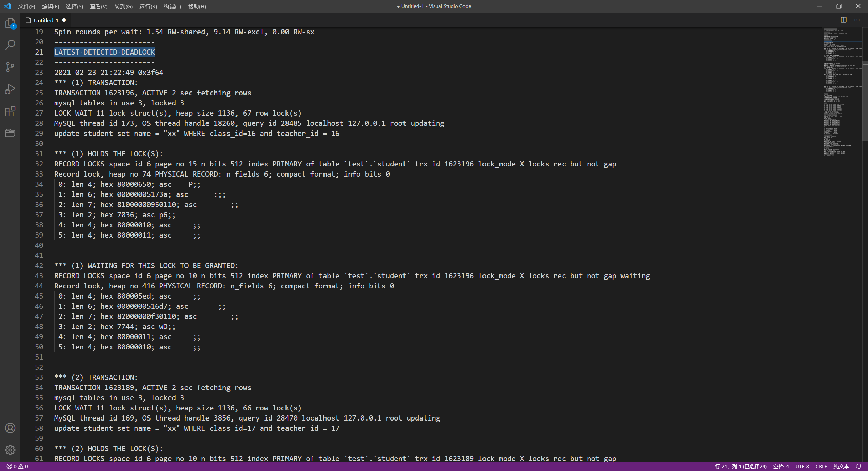Click the notifications bell in status bar
Screen dimensions: 868x471
(x=859, y=466)
